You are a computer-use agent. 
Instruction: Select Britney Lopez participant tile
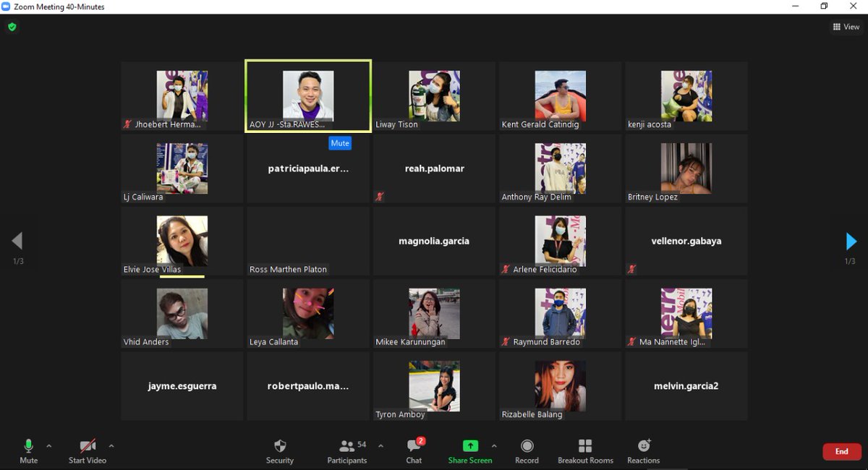[686, 168]
